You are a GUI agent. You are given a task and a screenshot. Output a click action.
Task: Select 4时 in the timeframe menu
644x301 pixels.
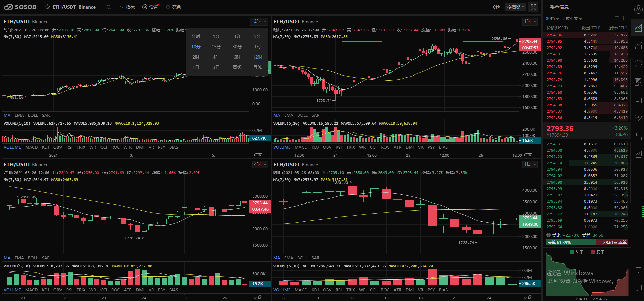[x=216, y=57]
